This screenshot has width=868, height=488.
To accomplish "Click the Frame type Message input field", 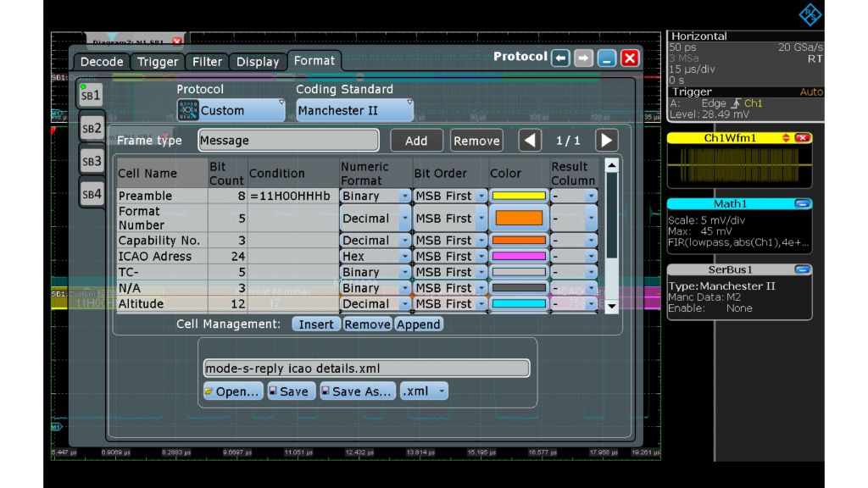I will pos(288,141).
